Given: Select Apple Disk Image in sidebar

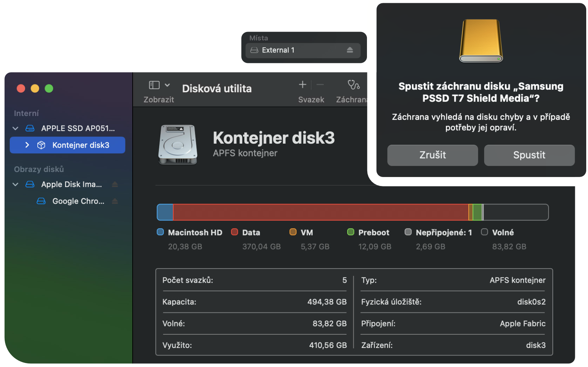Looking at the screenshot, I should 68,184.
